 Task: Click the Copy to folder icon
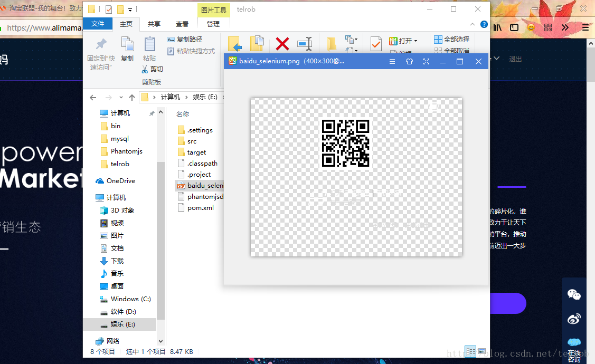pos(257,44)
